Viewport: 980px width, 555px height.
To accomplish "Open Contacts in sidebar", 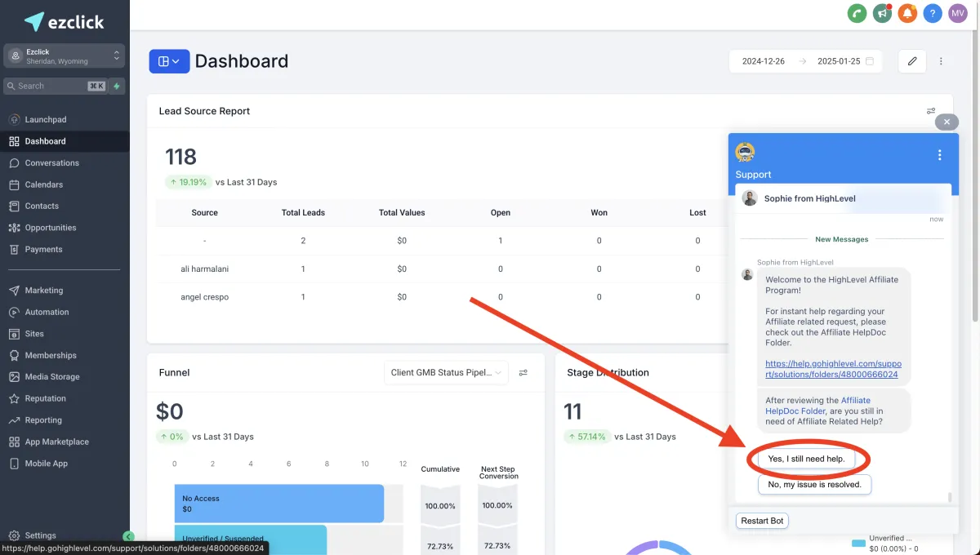I will (x=65, y=206).
